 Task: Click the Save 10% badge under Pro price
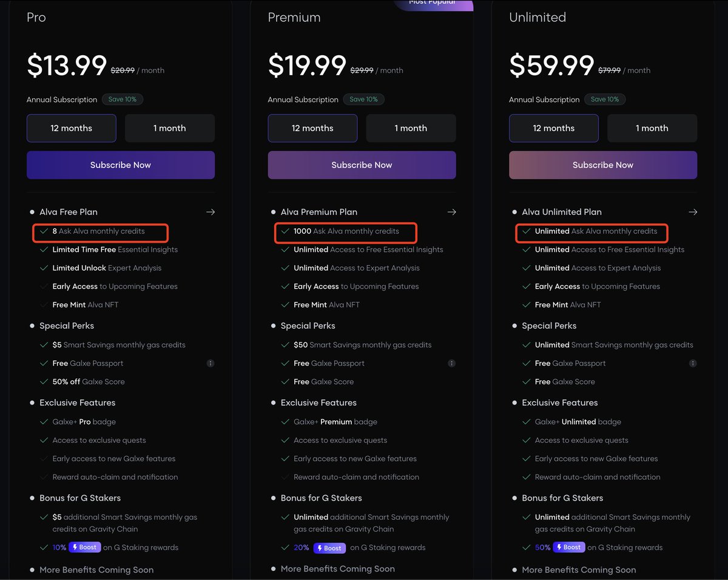click(x=123, y=99)
